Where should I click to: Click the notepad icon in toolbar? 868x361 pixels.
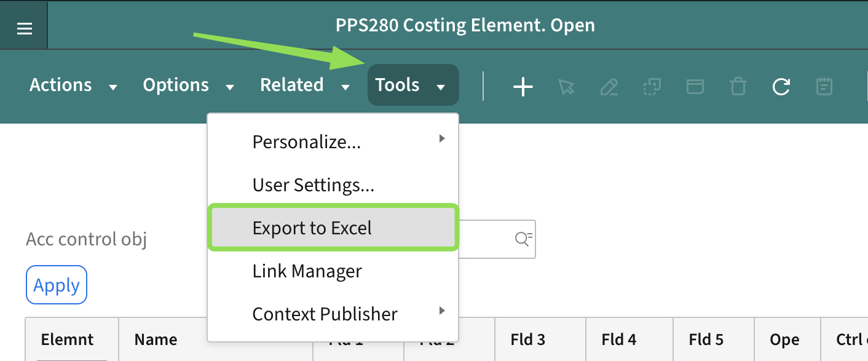824,87
